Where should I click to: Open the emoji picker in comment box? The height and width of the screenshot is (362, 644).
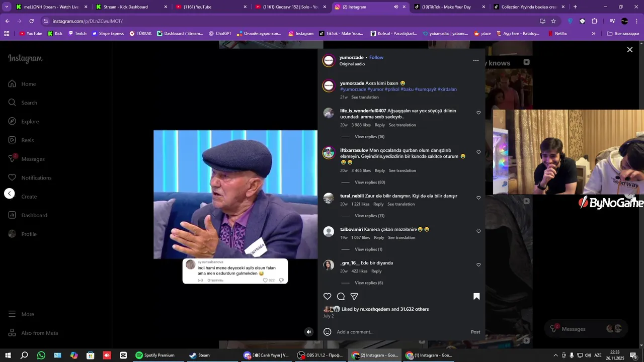327,332
